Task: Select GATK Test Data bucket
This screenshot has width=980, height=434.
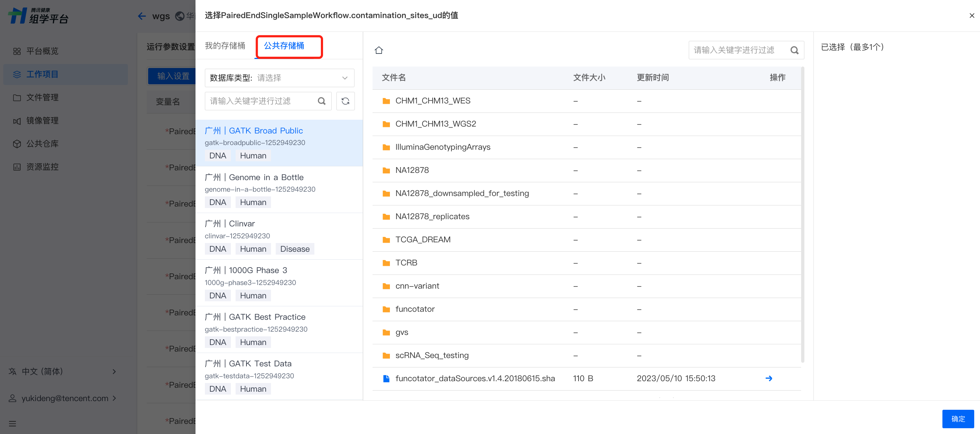Action: click(279, 376)
